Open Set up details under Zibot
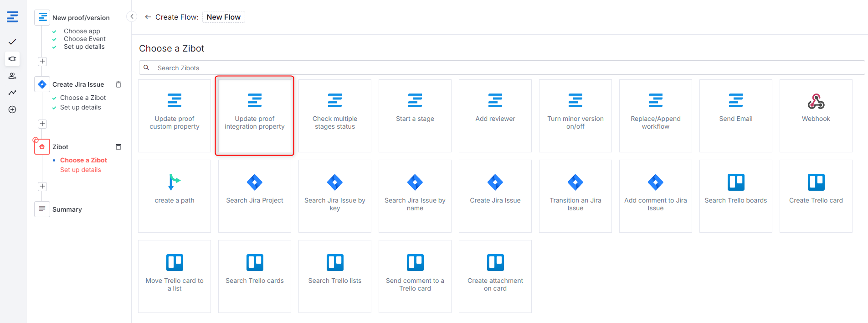 click(81, 170)
